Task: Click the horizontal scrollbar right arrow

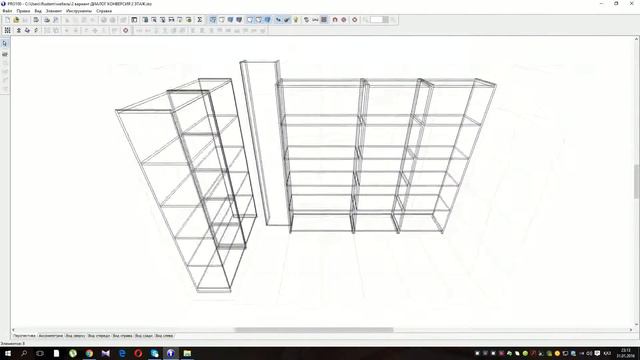Action: pos(631,330)
